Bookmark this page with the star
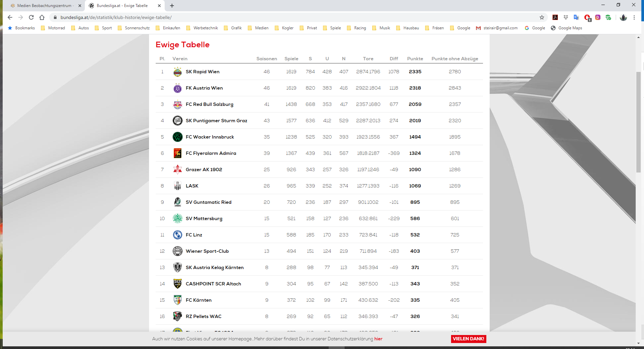This screenshot has height=349, width=644. point(542,17)
